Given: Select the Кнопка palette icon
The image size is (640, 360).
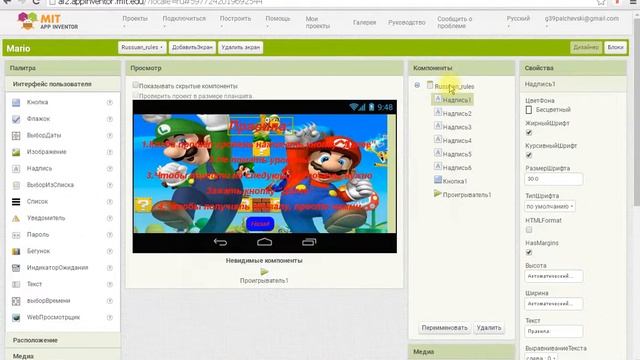Looking at the screenshot, I should pos(16,102).
